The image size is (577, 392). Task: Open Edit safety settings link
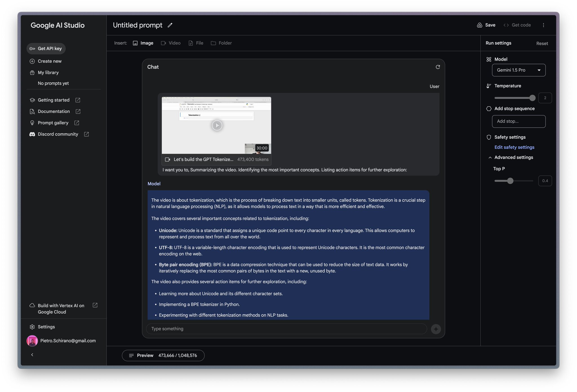(x=514, y=147)
